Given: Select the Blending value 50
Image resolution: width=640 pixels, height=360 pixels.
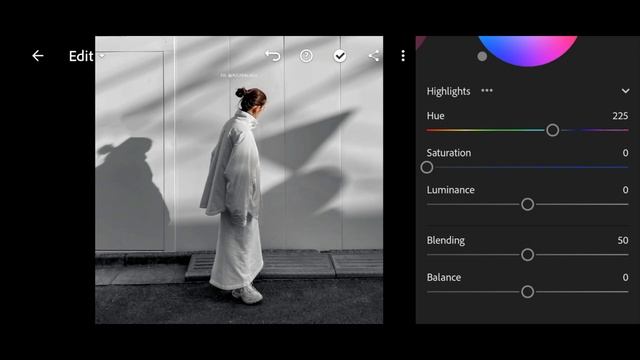Looking at the screenshot, I should pyautogui.click(x=623, y=240).
